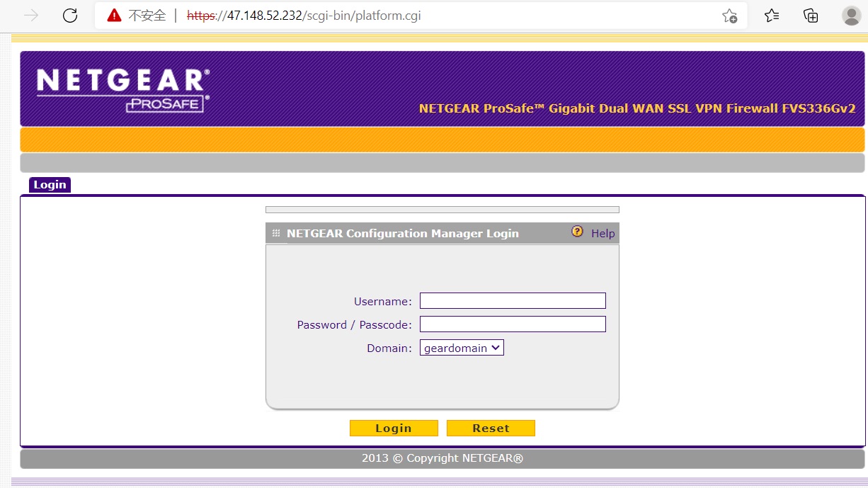This screenshot has width=868, height=488.
Task: Click the FVS336Gv2 product title text
Action: [637, 108]
